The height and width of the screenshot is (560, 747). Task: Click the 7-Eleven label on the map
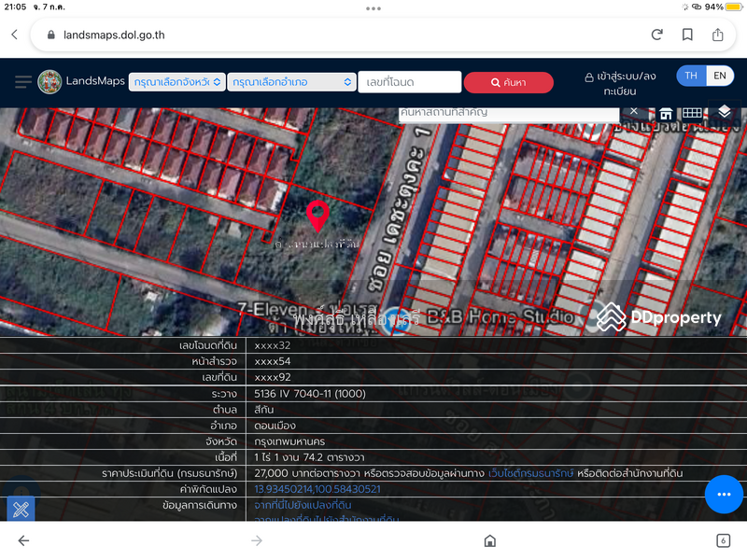click(272, 310)
